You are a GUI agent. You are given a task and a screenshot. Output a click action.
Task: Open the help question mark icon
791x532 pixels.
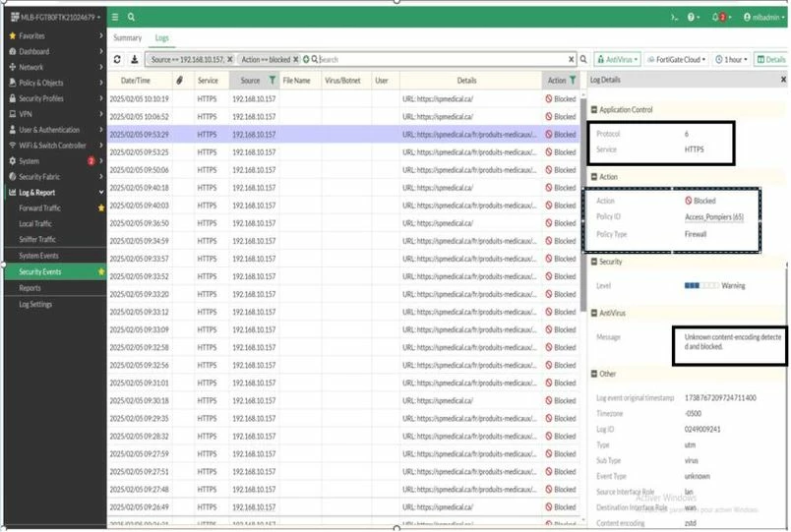pyautogui.click(x=691, y=17)
